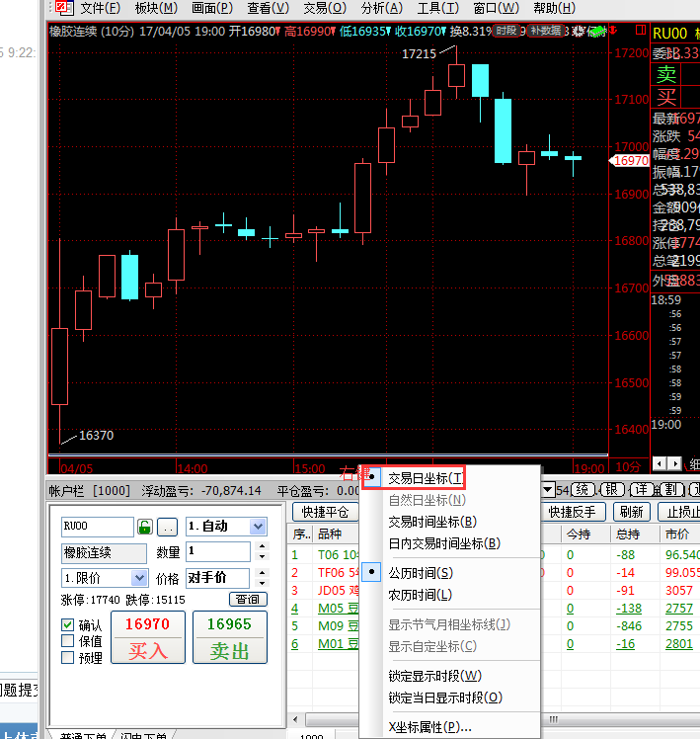Increase quantity with the up spinner arrow
The image size is (700, 739).
tap(262, 545)
